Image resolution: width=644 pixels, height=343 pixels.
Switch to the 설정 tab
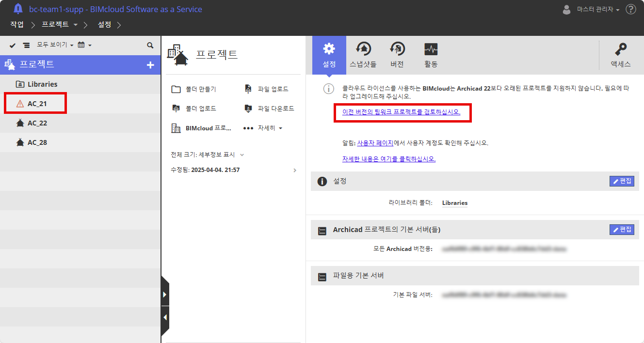click(329, 55)
